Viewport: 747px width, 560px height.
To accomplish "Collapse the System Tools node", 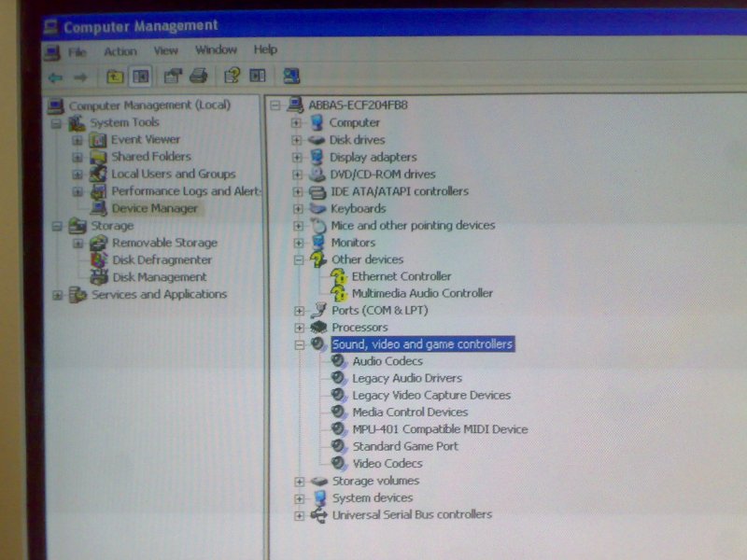I will pos(56,124).
